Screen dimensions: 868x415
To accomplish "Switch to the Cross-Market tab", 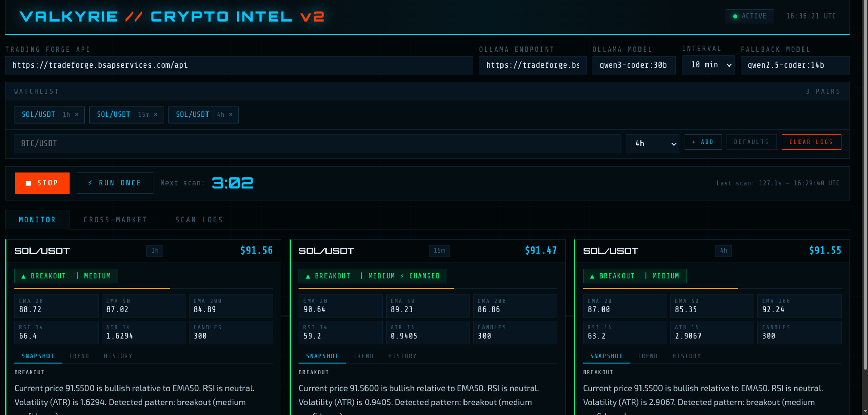I will click(x=116, y=220).
